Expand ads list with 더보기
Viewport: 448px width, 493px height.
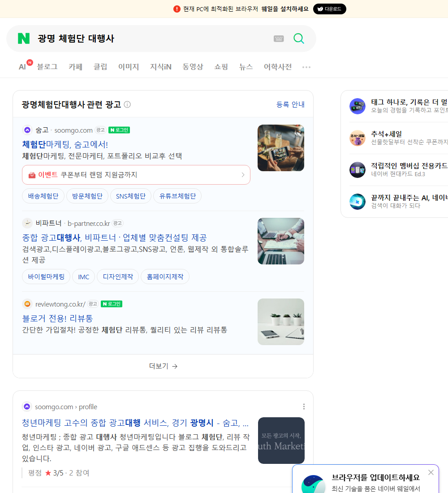(163, 366)
